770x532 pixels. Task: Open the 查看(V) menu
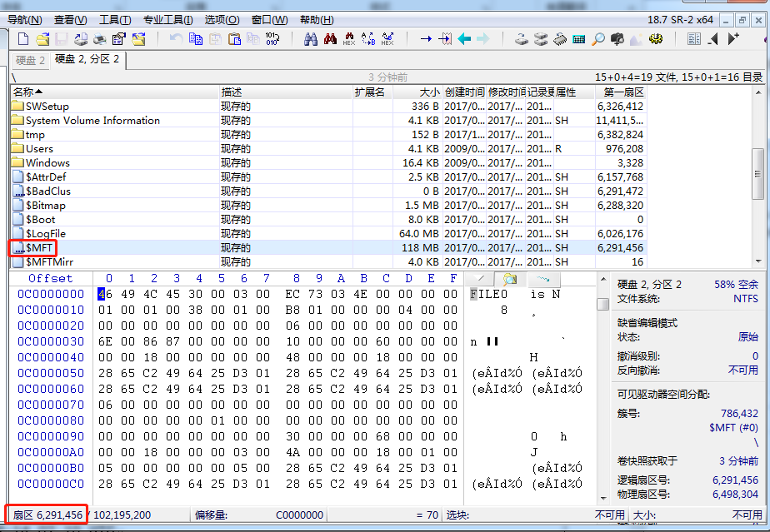click(70, 20)
